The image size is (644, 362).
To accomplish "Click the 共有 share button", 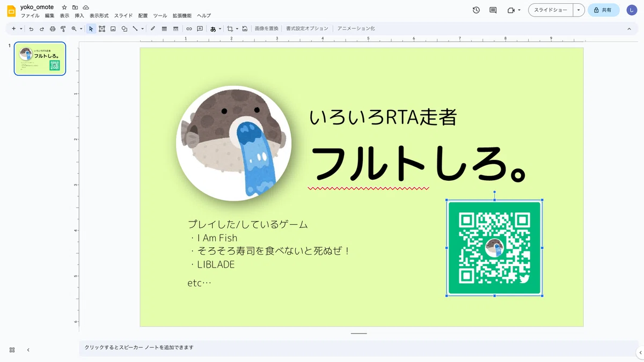I will tap(603, 10).
